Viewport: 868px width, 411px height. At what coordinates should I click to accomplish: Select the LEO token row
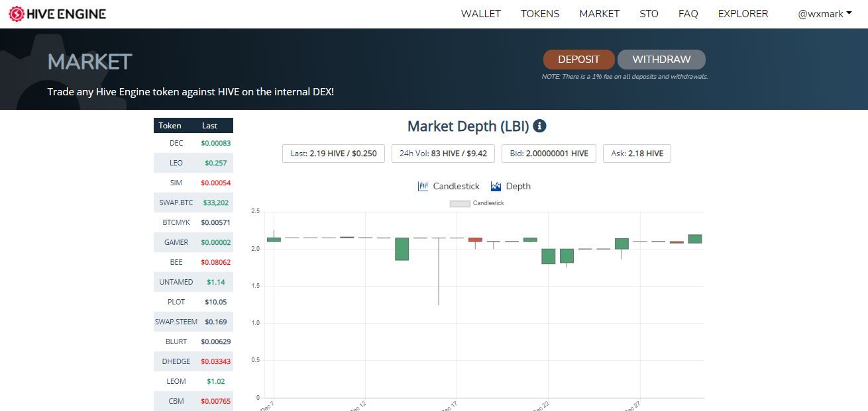[x=193, y=163]
